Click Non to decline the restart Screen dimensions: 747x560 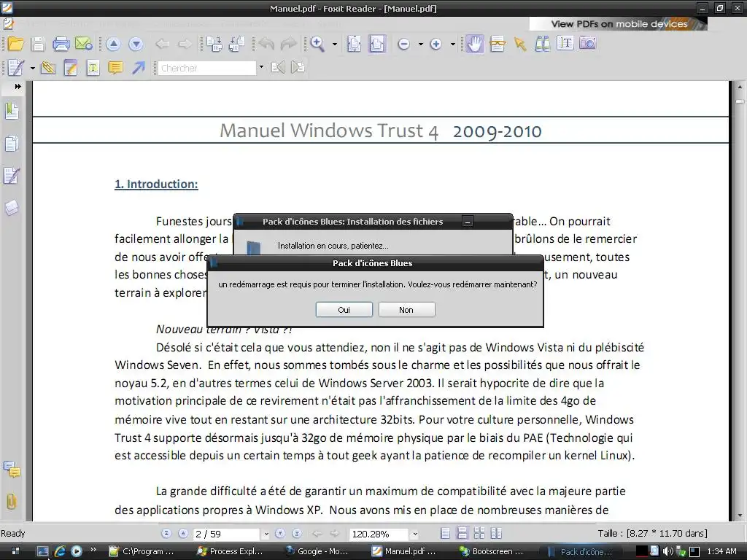coord(406,310)
